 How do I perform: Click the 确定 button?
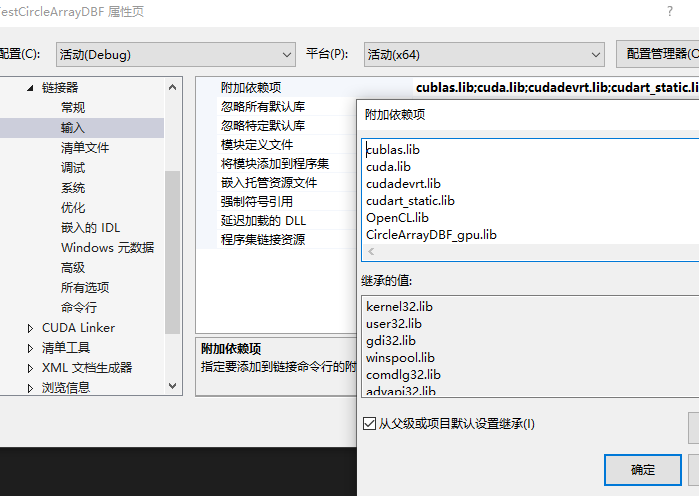642,470
